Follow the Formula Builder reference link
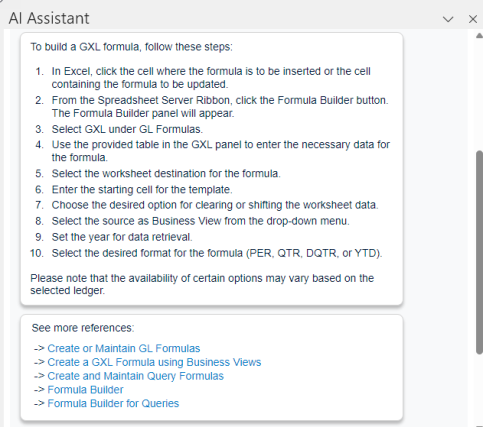Screen dimensions: 483x427 pos(85,390)
